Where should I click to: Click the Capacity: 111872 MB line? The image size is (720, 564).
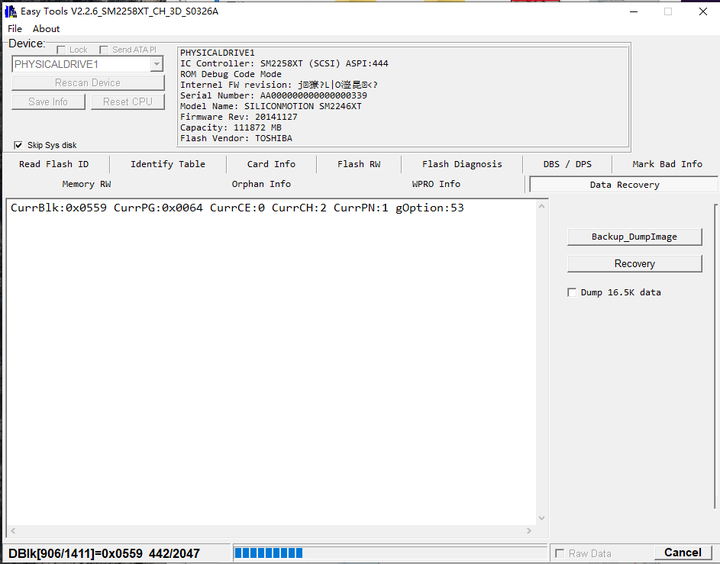pos(231,128)
